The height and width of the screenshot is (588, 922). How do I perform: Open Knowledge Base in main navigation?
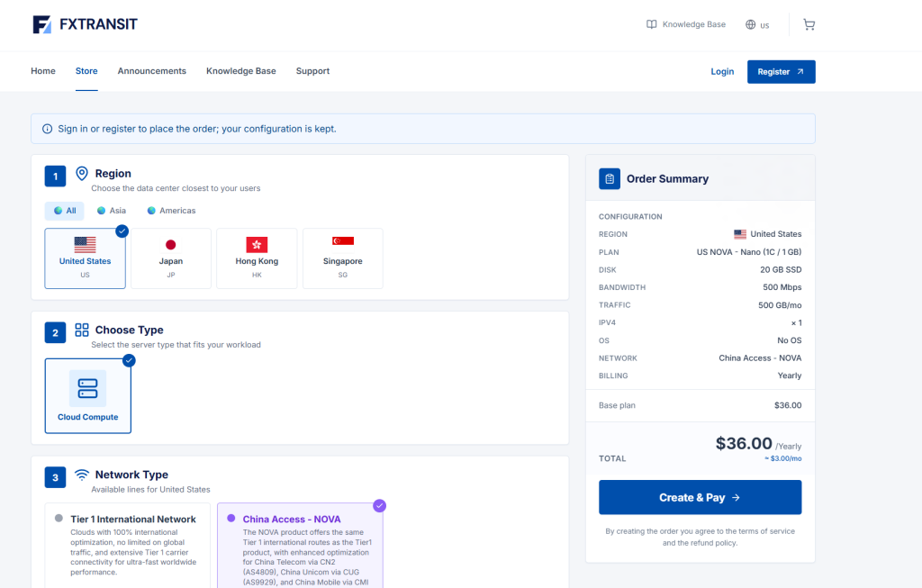coord(241,71)
